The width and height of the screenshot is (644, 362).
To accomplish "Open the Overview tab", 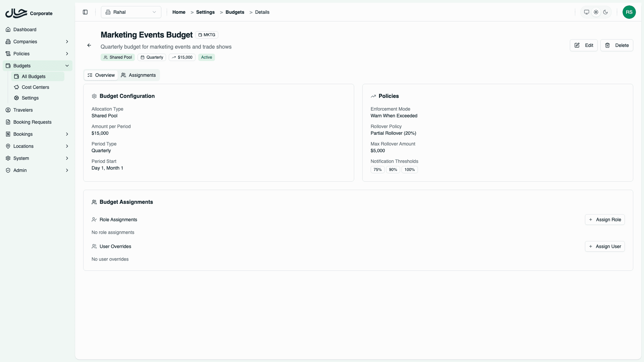I will pyautogui.click(x=101, y=75).
